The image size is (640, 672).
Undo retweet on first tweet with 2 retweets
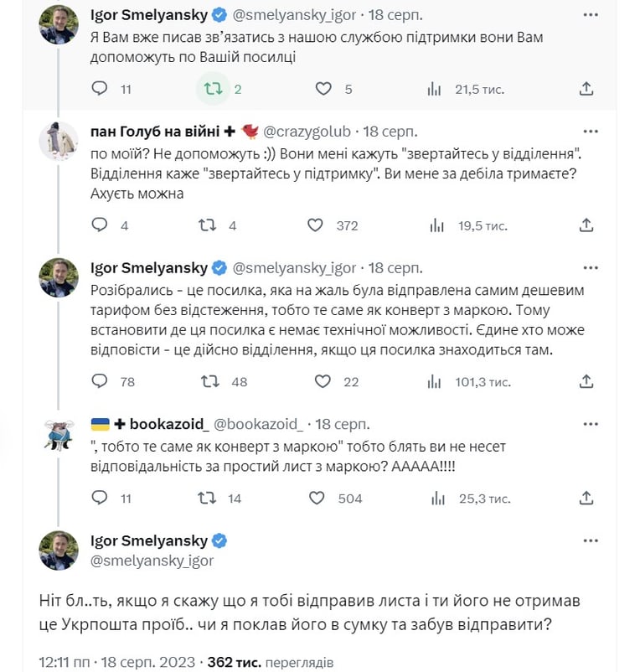[x=213, y=89]
